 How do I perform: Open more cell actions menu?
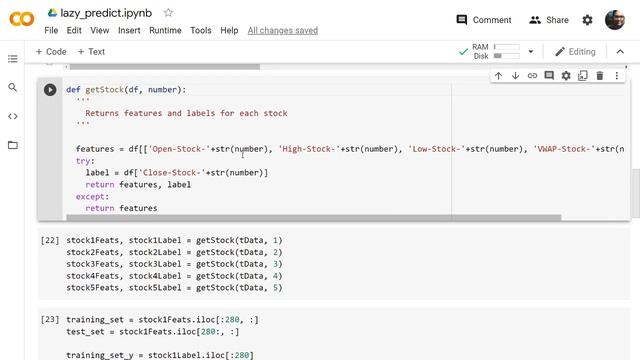(617, 76)
